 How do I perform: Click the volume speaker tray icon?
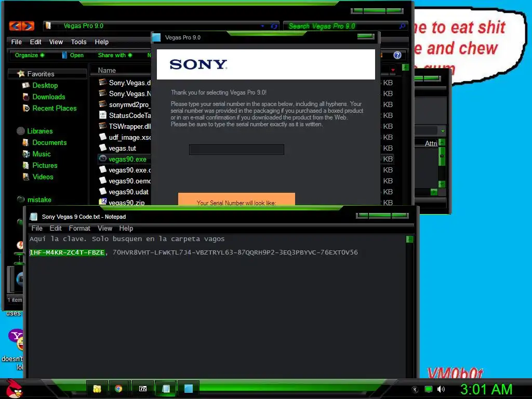pos(441,389)
